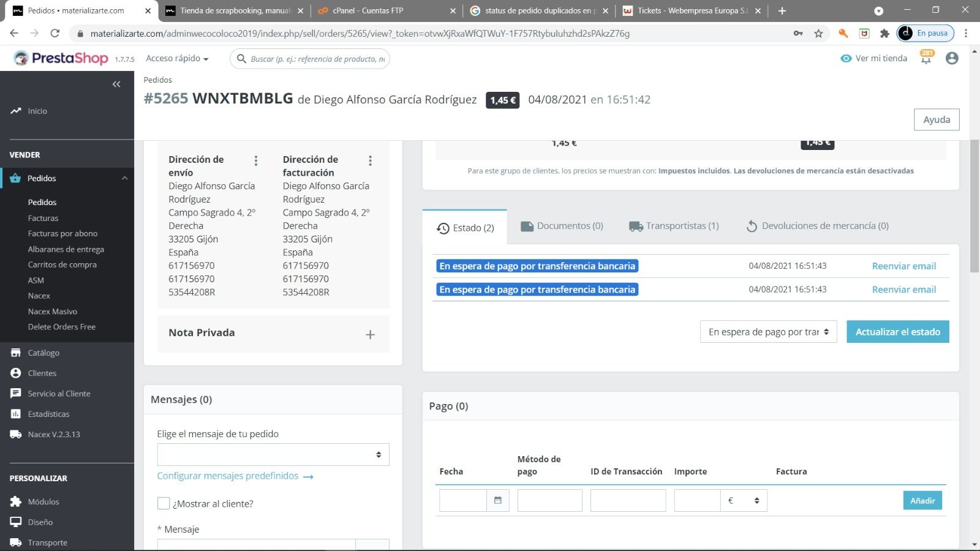Click Módulos puzzle icon in sidebar

(x=16, y=501)
